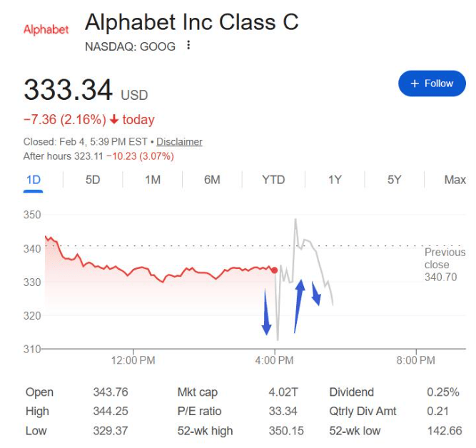Image resolution: width=476 pixels, height=448 pixels.
Task: Click the Alphabet logo
Action: coord(46,29)
